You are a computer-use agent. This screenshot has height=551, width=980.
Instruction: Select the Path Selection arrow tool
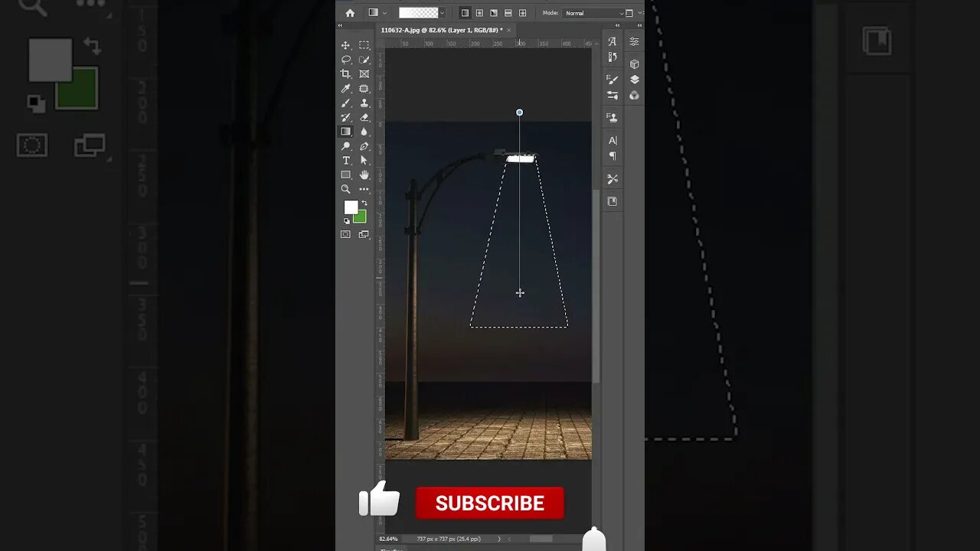pos(364,160)
